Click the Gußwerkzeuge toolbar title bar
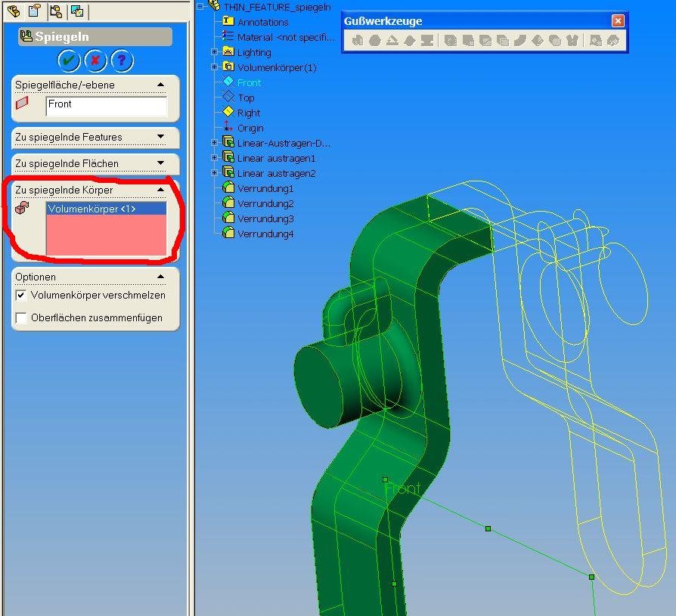The height and width of the screenshot is (616, 676). 476,20
